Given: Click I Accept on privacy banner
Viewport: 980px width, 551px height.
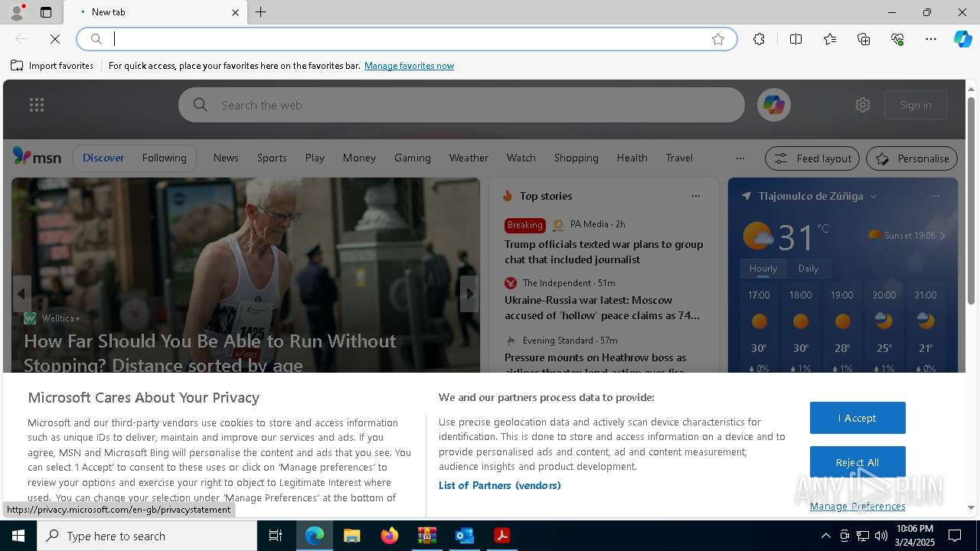Looking at the screenshot, I should click(x=857, y=418).
